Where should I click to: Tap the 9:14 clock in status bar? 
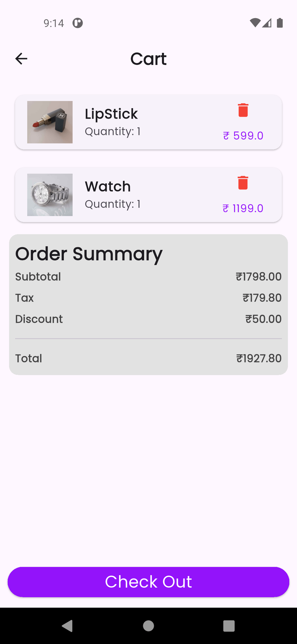click(x=54, y=23)
